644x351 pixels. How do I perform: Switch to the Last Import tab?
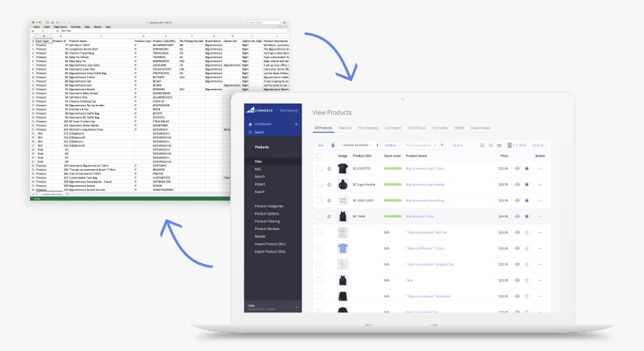pyautogui.click(x=393, y=128)
